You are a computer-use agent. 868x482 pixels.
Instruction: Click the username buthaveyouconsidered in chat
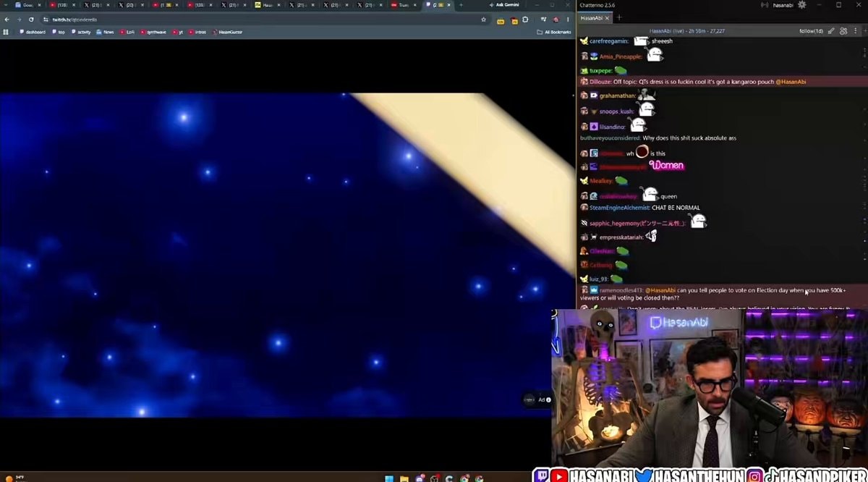point(610,138)
